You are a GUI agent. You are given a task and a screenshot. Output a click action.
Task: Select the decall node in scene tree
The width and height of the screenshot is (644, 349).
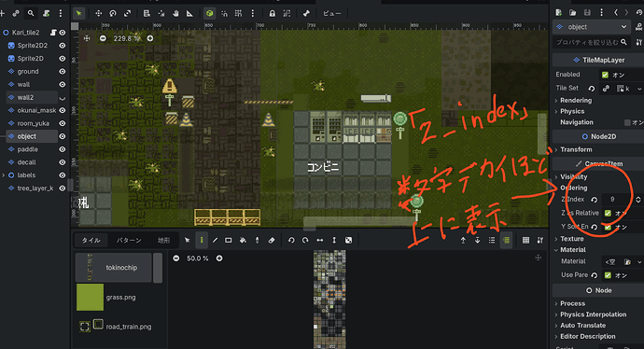pos(27,162)
